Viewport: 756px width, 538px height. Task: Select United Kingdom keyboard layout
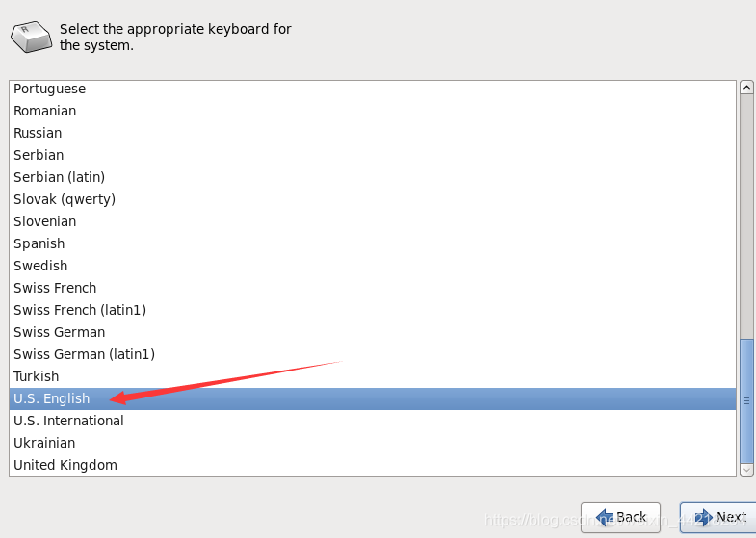tap(65, 465)
